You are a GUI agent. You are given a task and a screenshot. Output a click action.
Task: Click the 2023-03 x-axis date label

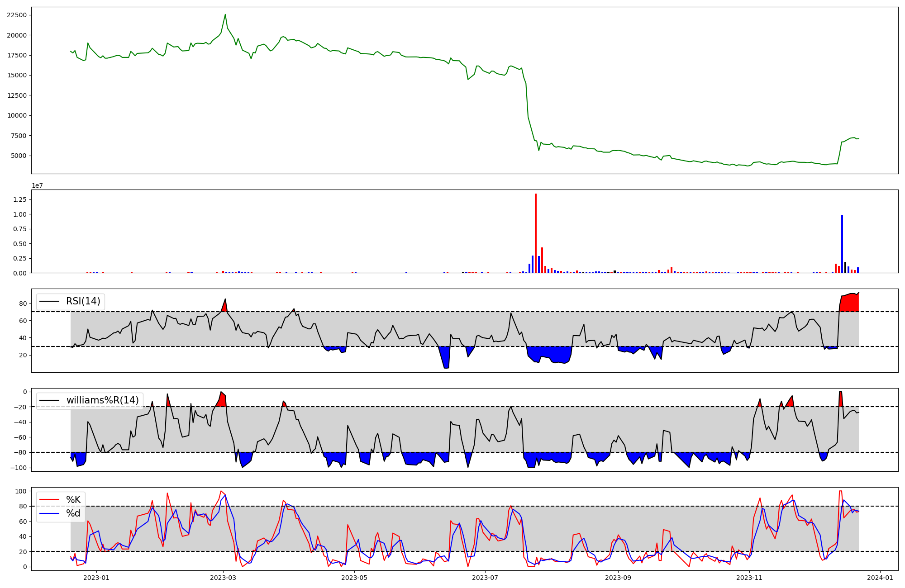[x=224, y=577]
